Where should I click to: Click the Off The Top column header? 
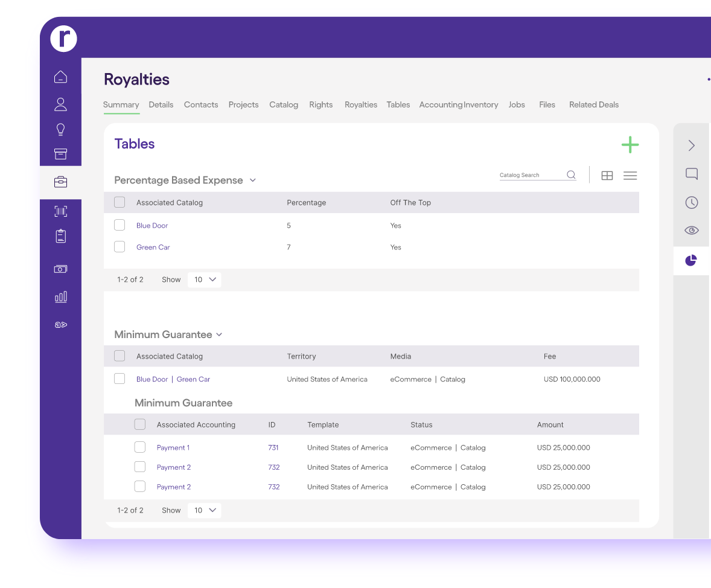[410, 203]
